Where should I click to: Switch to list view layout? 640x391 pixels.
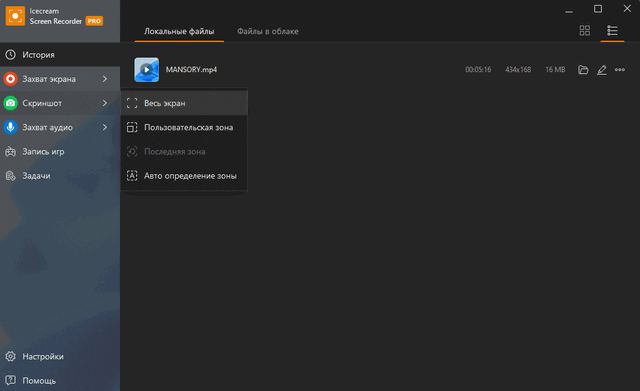pos(612,30)
